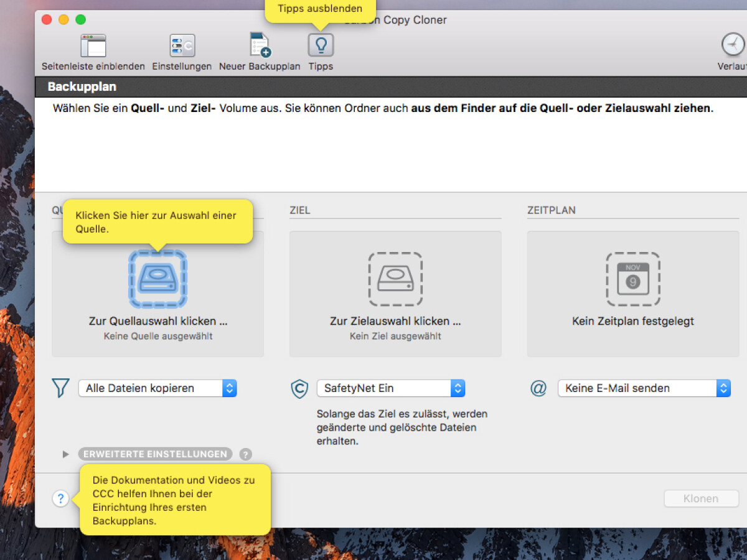
Task: Select the source drive icon under Quelle
Action: [x=157, y=279]
